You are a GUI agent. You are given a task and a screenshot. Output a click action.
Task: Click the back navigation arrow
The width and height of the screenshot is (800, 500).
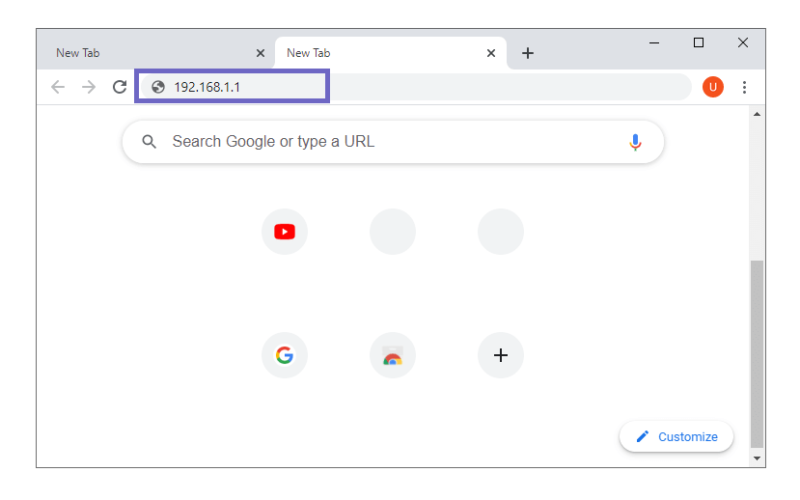58,87
